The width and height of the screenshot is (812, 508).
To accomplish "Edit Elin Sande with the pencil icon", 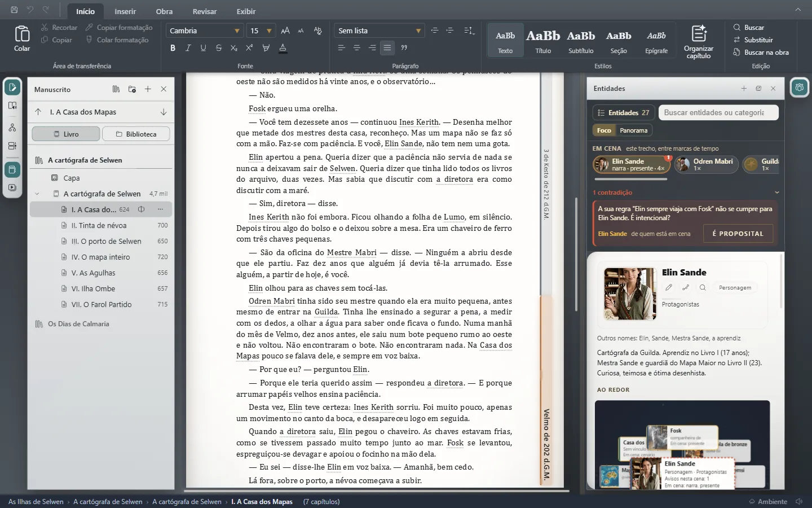I will coord(669,287).
